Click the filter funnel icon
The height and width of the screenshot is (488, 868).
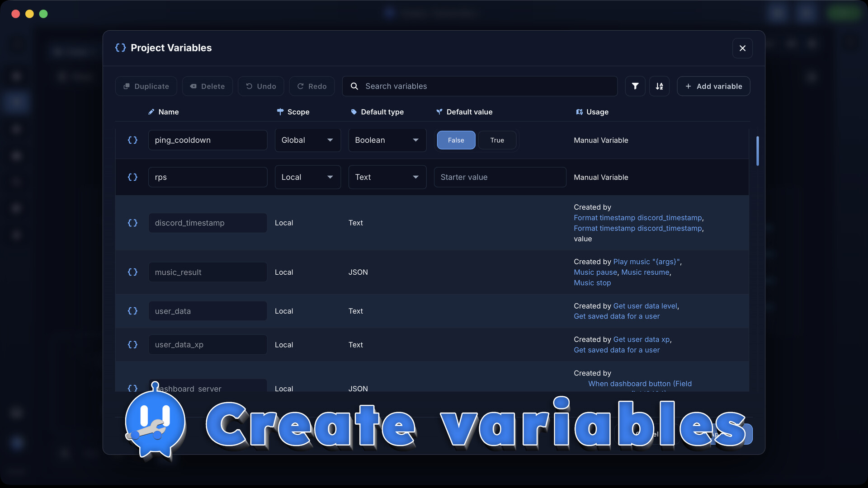coord(635,86)
